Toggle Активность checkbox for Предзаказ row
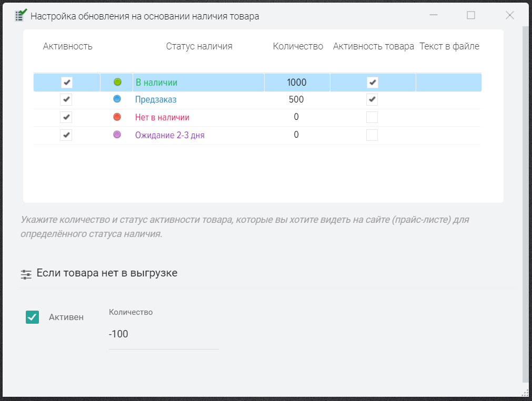 66,99
